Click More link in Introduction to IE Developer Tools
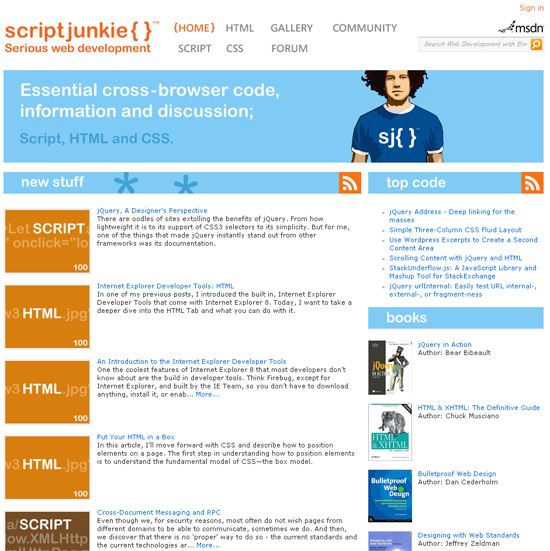Image resolution: width=550 pixels, height=551 pixels. pos(207,395)
